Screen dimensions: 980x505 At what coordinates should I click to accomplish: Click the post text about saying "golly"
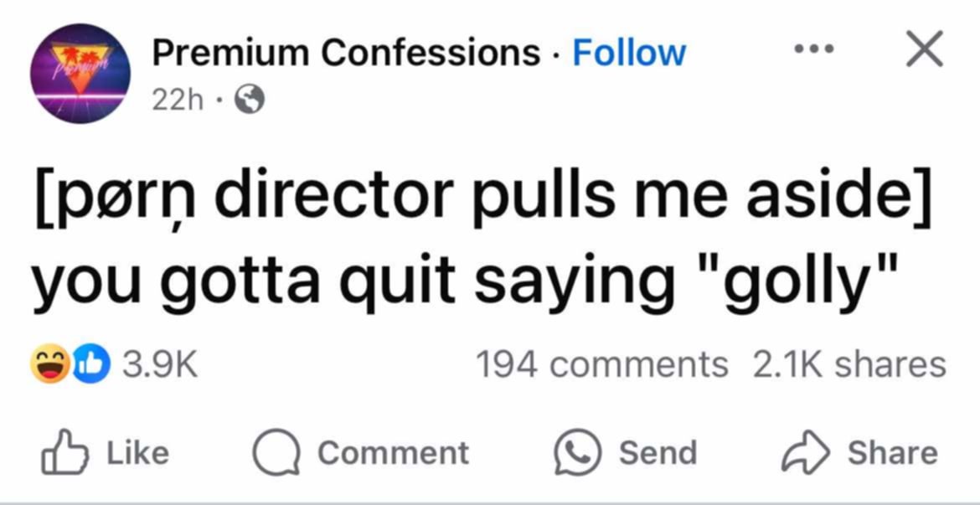[x=482, y=241]
